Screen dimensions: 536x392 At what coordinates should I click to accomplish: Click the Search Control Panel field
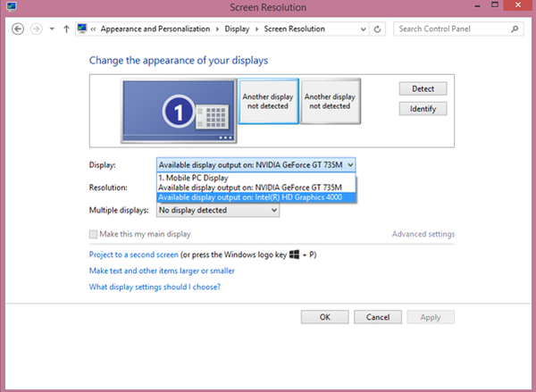[451, 29]
